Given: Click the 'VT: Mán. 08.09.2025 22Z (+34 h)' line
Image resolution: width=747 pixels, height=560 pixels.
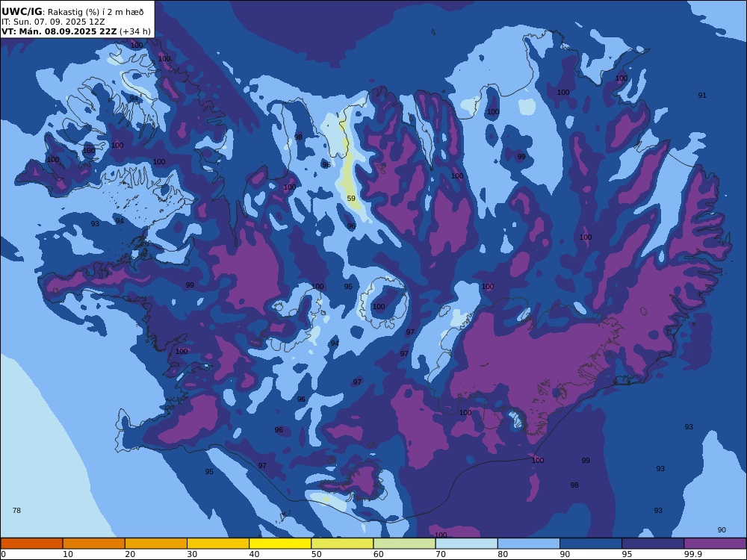Looking at the screenshot, I should [x=76, y=31].
